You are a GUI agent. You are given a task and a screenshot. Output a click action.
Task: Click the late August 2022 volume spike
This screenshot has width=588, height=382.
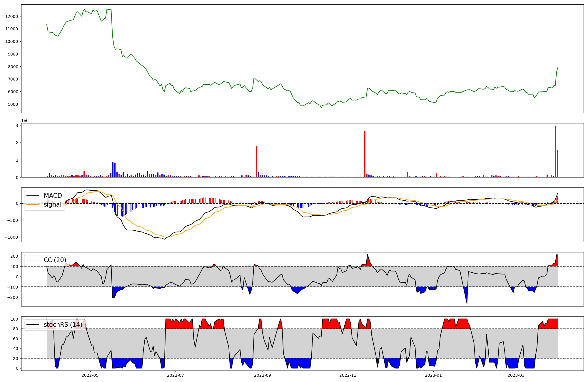click(x=256, y=162)
